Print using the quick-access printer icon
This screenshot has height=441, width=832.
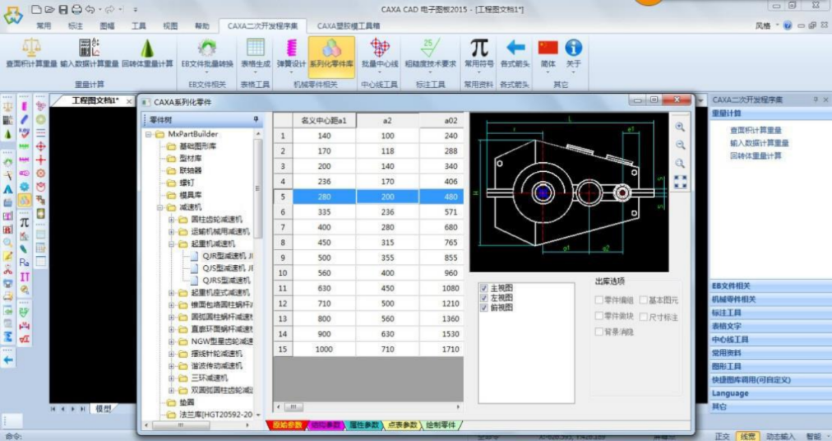point(77,9)
